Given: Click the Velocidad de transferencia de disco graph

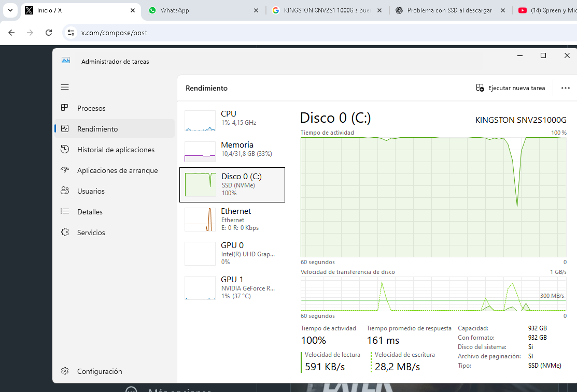Looking at the screenshot, I should (433, 294).
